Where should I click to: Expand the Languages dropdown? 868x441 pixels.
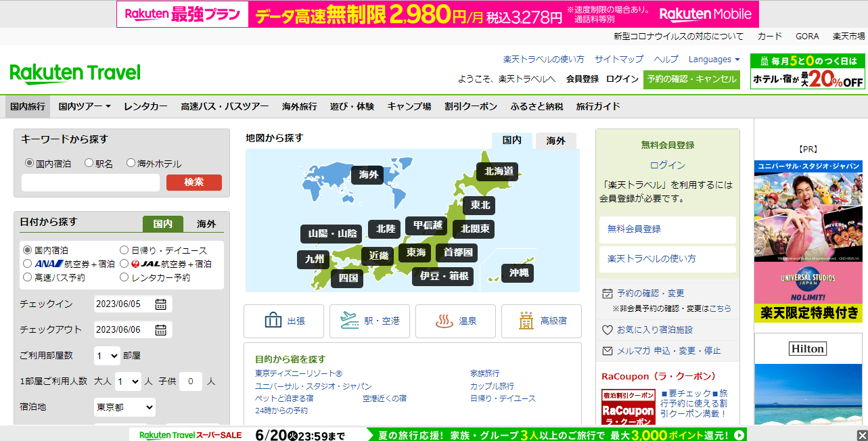click(714, 60)
